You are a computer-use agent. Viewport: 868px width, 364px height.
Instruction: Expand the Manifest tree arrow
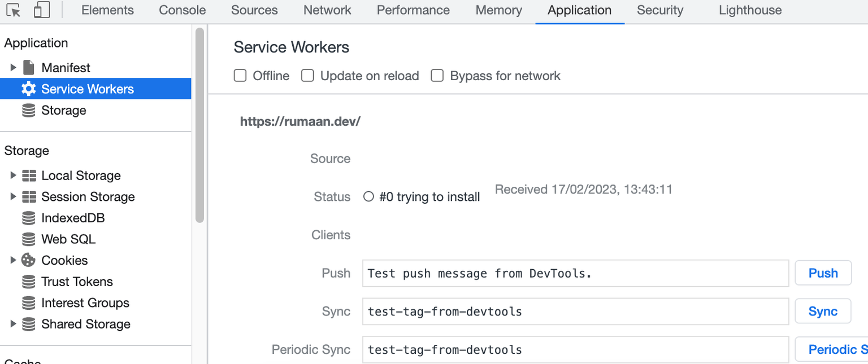click(x=13, y=68)
